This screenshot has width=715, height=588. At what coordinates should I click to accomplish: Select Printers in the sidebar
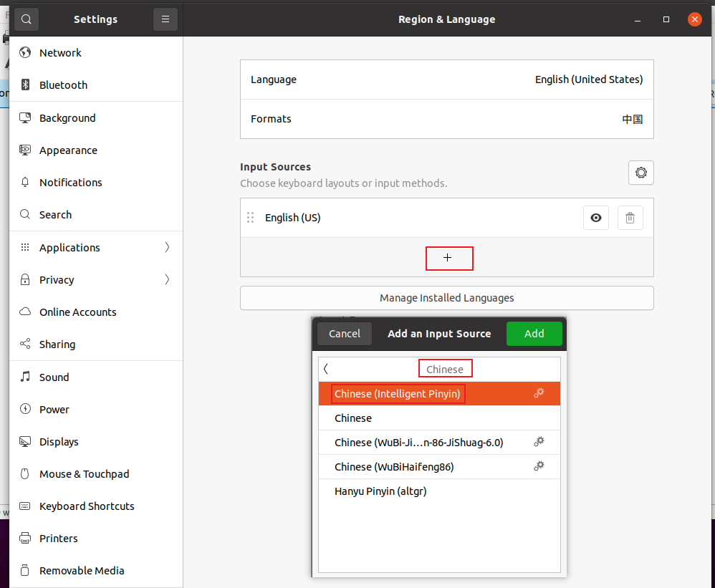pyautogui.click(x=57, y=538)
